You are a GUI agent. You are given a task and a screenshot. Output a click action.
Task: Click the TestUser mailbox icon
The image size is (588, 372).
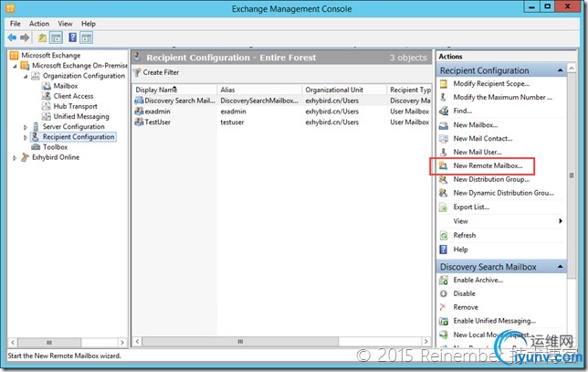pos(139,122)
